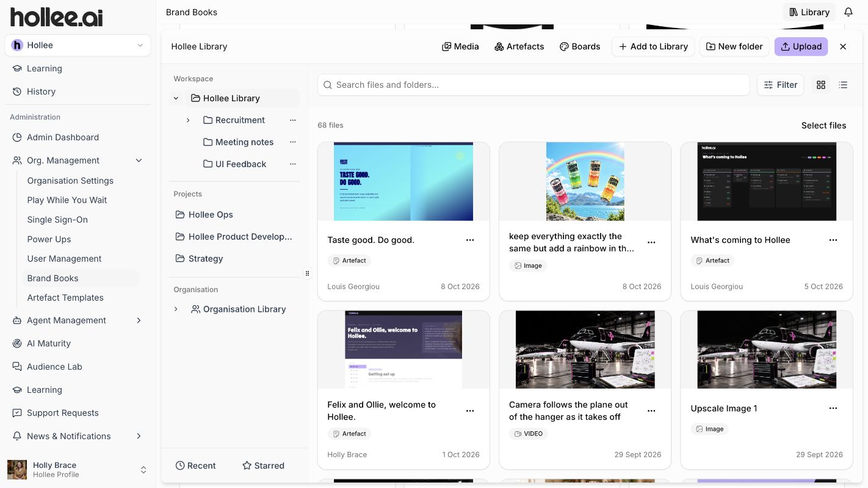Image resolution: width=868 pixels, height=488 pixels.
Task: Expand the Agent Management section
Action: [x=139, y=320]
